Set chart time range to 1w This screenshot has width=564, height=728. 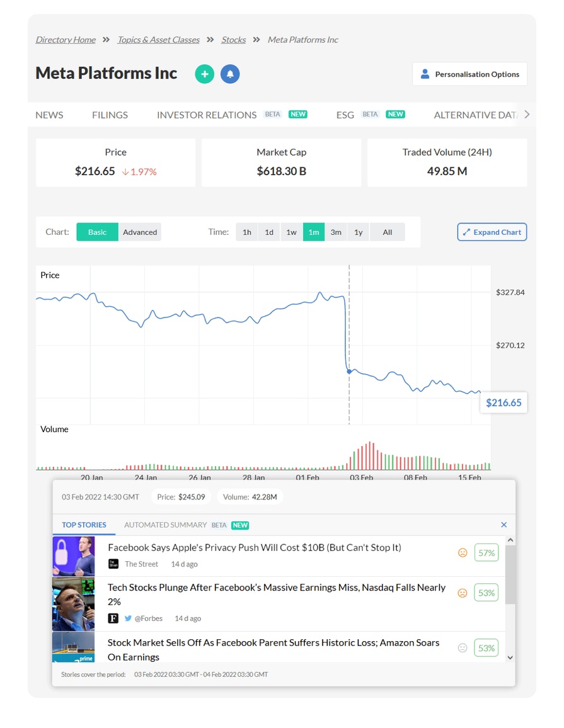tap(291, 232)
